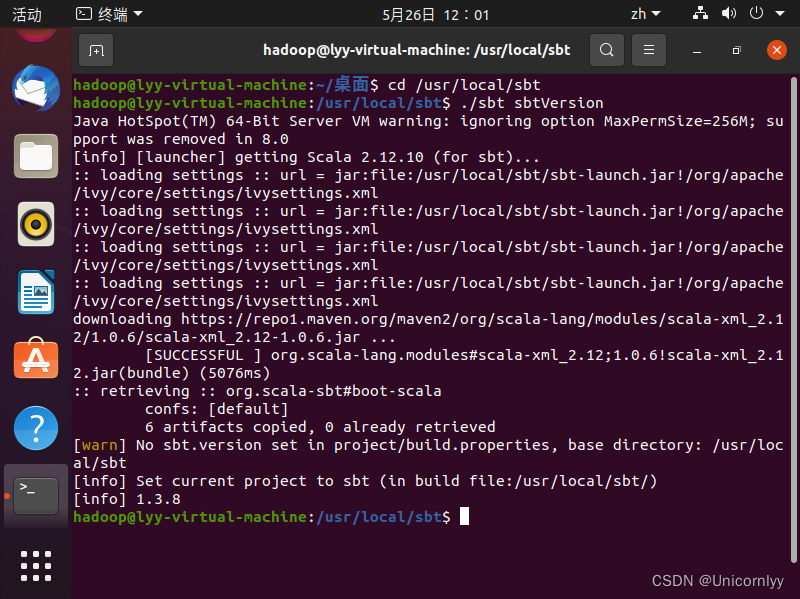Click the power icon in top bar
Viewport: 800px width, 599px height.
click(756, 13)
